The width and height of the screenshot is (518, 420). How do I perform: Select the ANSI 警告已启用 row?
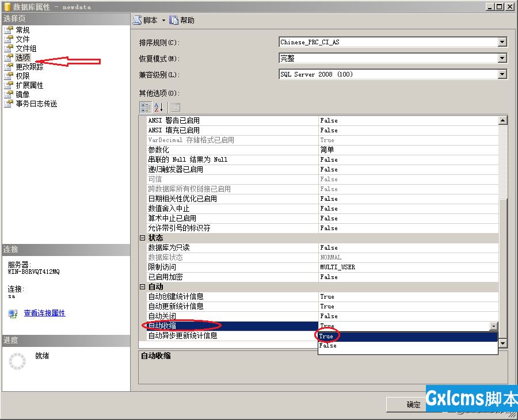pos(322,120)
